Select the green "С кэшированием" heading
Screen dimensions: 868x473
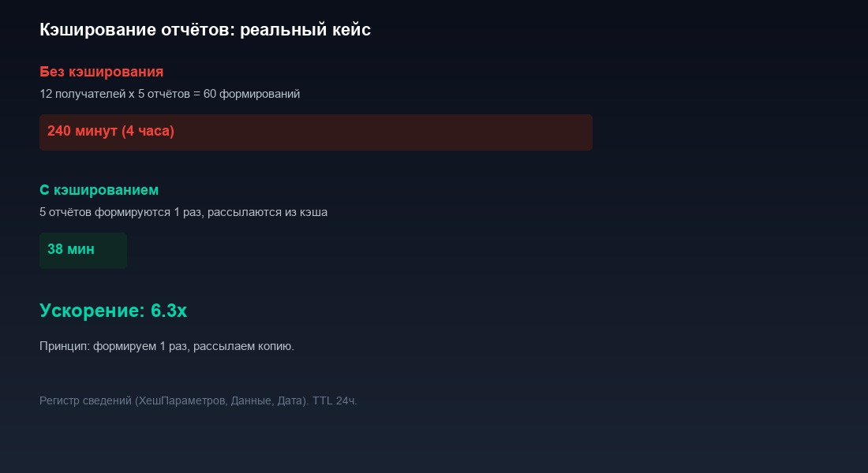click(99, 190)
